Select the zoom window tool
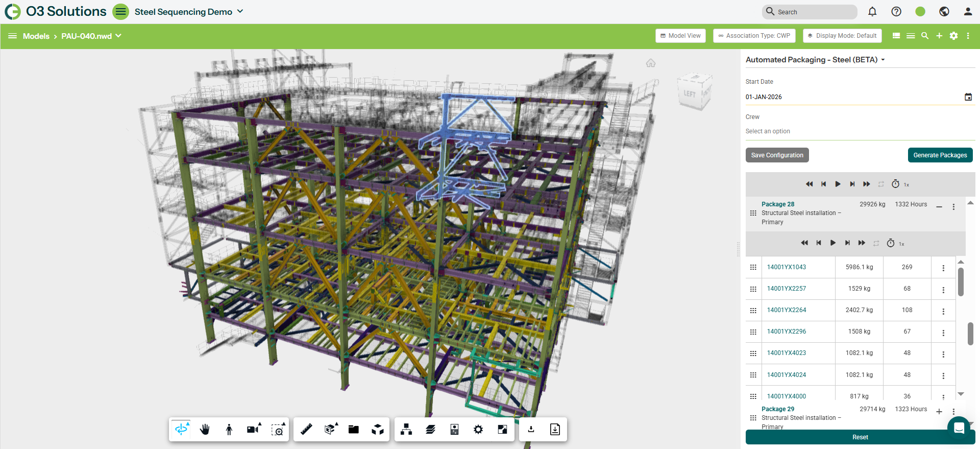Viewport: 980px width, 449px height. [278, 430]
